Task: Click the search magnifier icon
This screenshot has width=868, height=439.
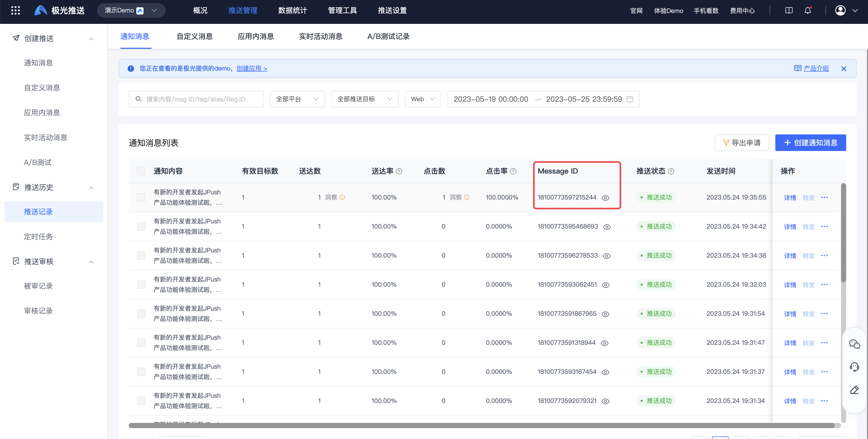Action: (x=138, y=99)
